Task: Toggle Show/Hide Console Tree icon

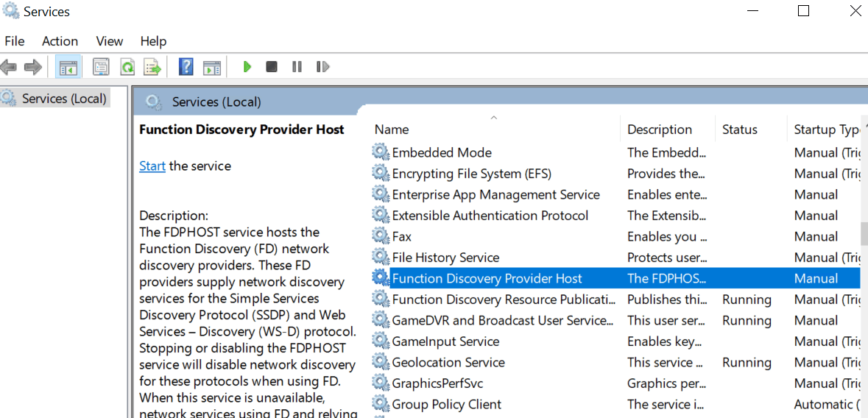Action: pos(68,68)
